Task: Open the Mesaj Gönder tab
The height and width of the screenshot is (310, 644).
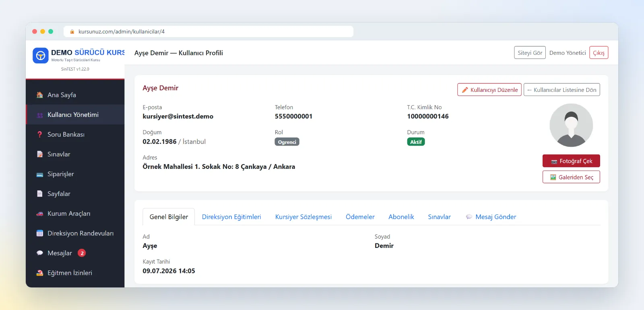Action: pyautogui.click(x=491, y=217)
